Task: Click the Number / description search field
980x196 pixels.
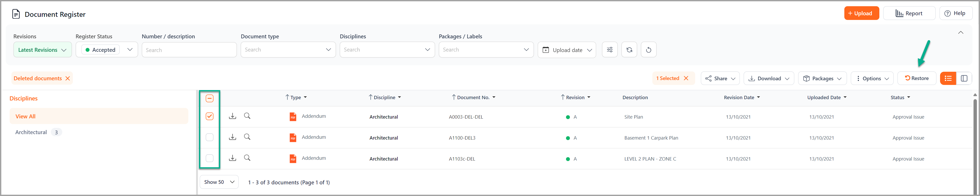Action: [x=189, y=50]
